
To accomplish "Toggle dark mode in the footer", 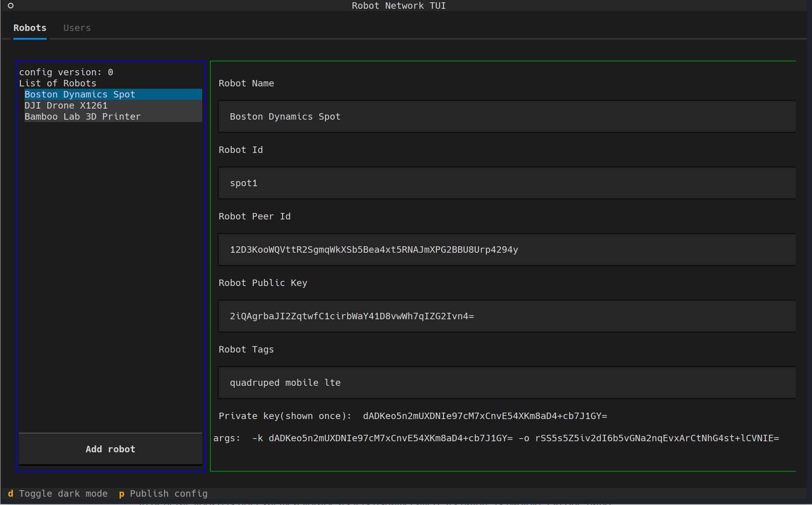I will tap(58, 493).
